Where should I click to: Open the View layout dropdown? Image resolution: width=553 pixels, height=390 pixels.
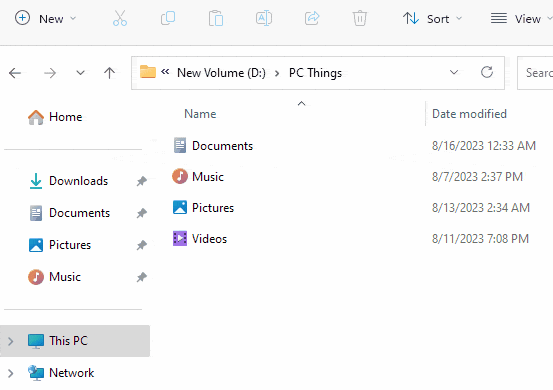click(x=521, y=18)
